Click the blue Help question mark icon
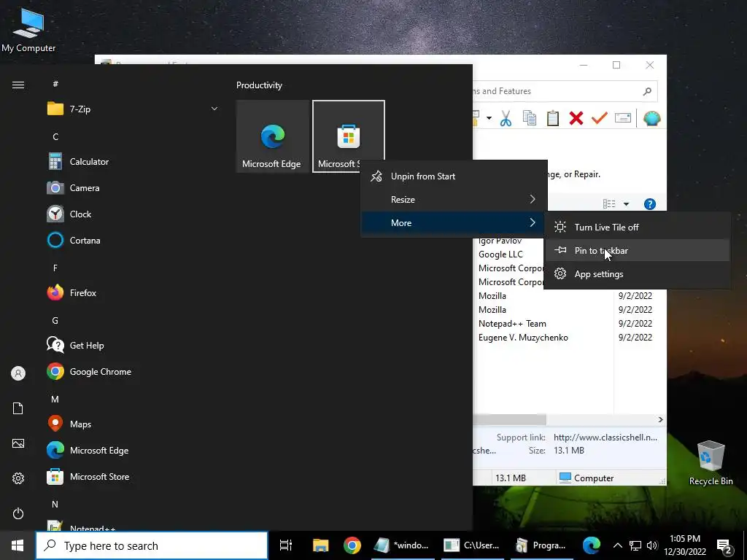The height and width of the screenshot is (560, 747). 650,204
